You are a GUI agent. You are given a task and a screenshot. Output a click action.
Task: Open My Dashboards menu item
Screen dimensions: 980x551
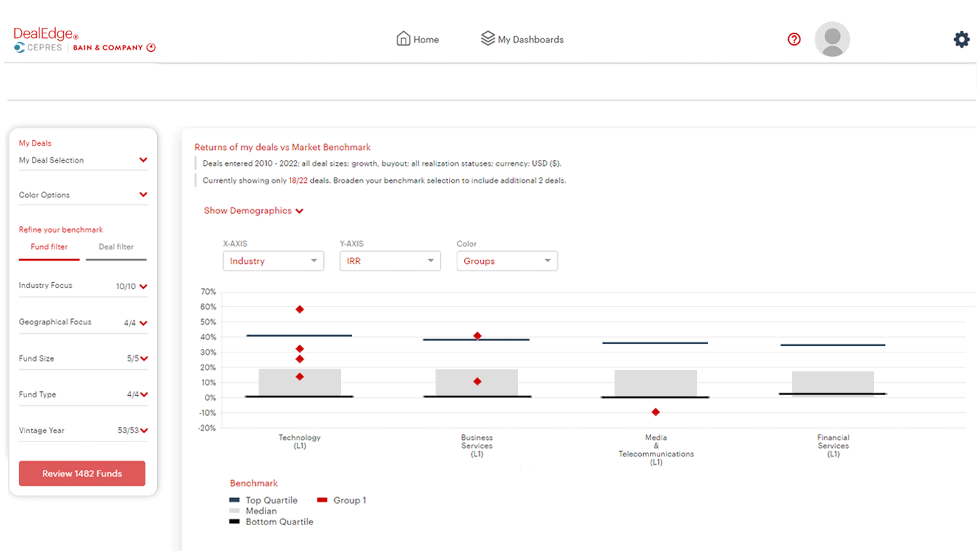tap(522, 39)
